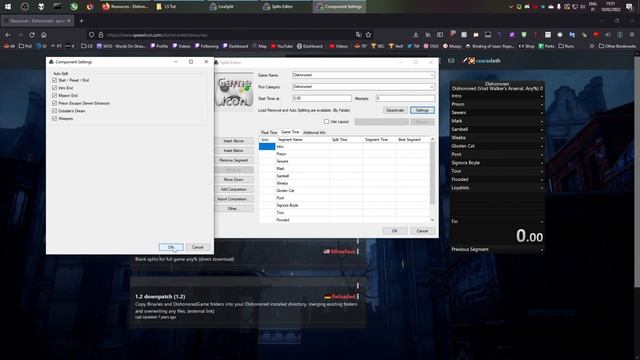The width and height of the screenshot is (640, 360).
Task: Open the YouTube bookmark
Action: tap(281, 46)
